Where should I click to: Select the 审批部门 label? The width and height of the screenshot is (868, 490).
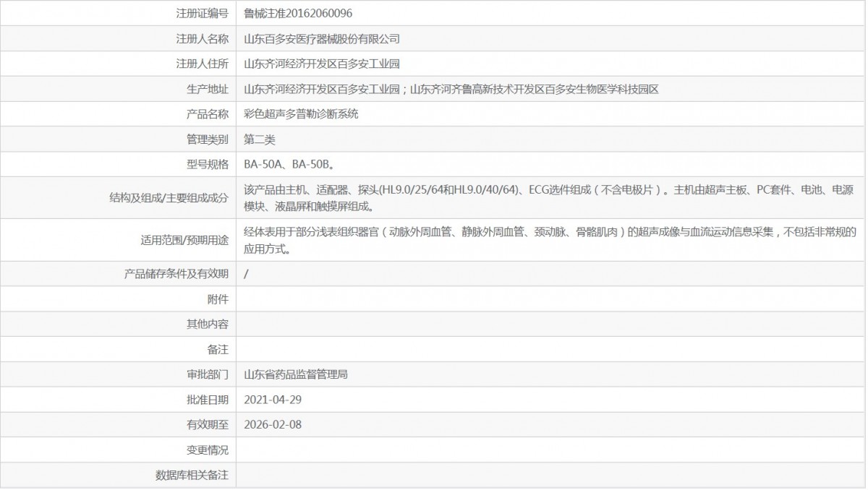coord(208,374)
